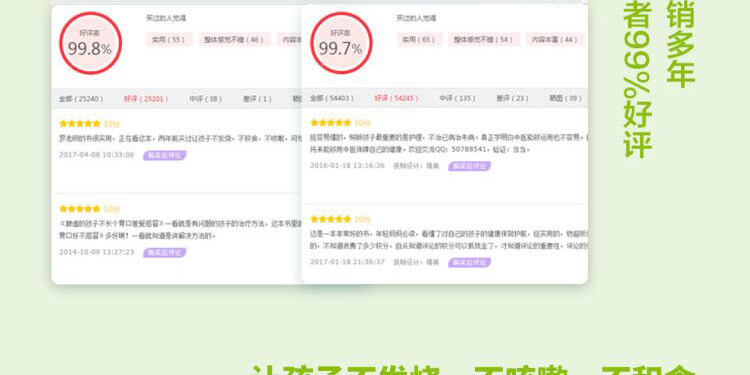Select the 全部(25240) tab in left panel
Image resolution: width=750 pixels, height=375 pixels.
click(x=81, y=99)
